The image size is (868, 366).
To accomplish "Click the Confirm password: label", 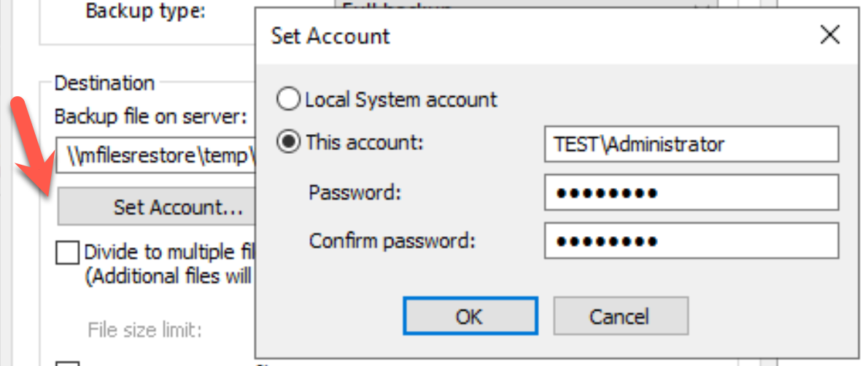I will pos(392,241).
